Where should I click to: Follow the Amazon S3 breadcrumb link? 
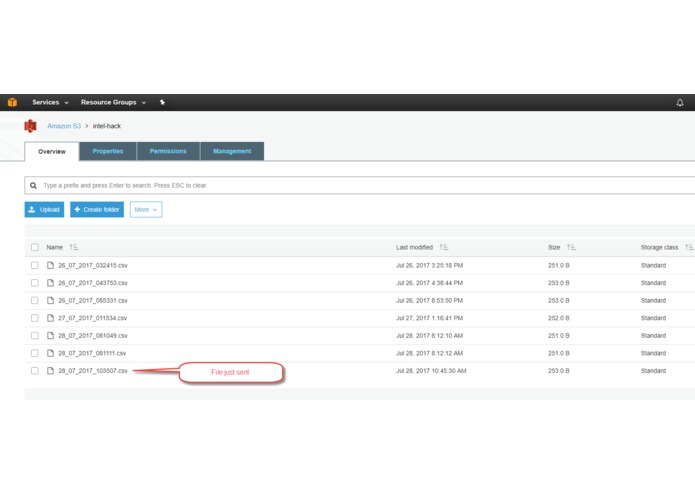click(x=64, y=126)
